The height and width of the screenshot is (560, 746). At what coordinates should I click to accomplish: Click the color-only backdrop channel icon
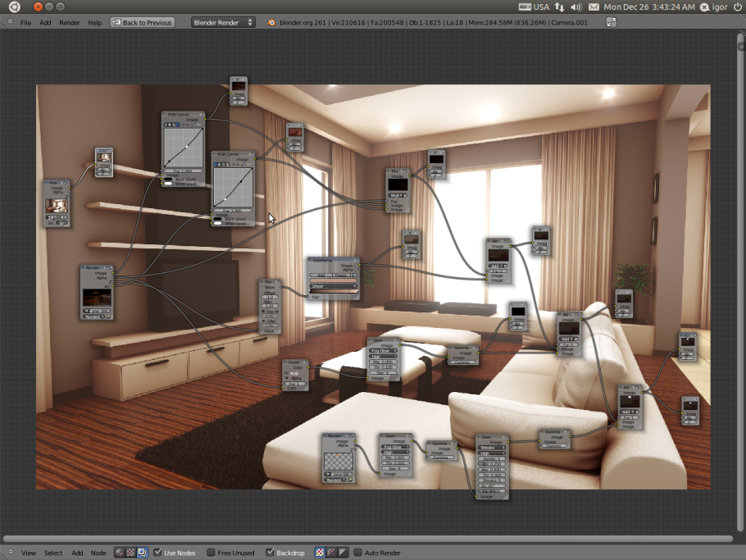pos(333,553)
